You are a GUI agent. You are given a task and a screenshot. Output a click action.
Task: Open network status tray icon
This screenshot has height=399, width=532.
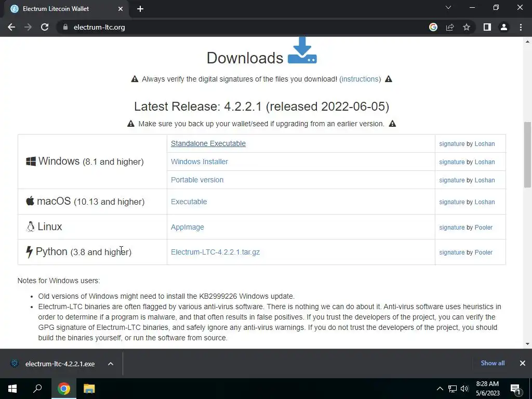pyautogui.click(x=453, y=389)
